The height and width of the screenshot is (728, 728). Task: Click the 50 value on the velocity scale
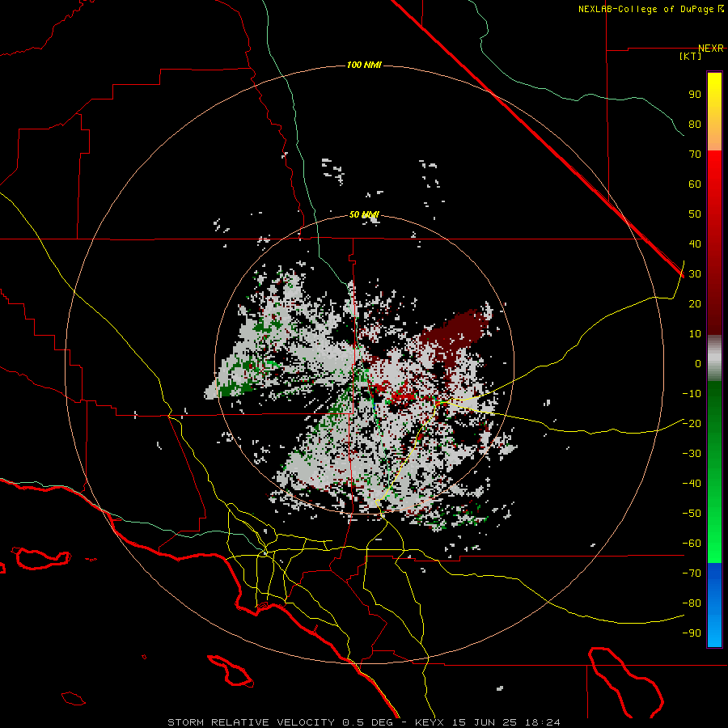[x=695, y=214]
